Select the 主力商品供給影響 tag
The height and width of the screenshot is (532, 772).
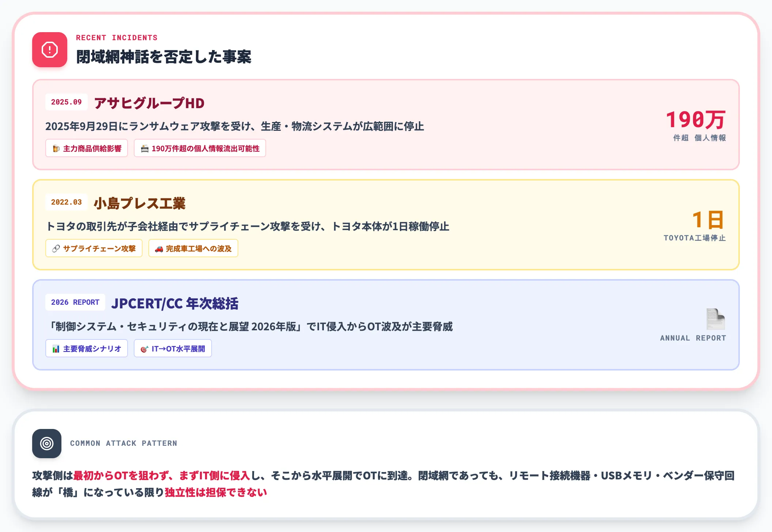coord(87,148)
